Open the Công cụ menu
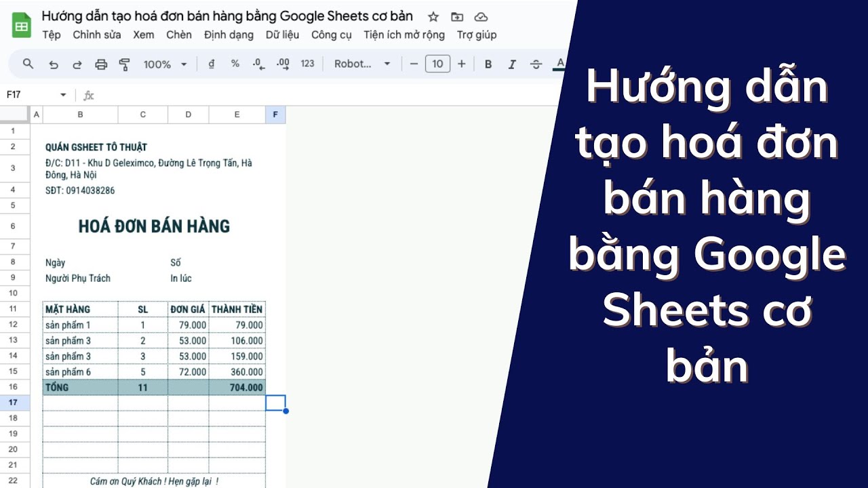The width and height of the screenshot is (868, 488). (331, 35)
